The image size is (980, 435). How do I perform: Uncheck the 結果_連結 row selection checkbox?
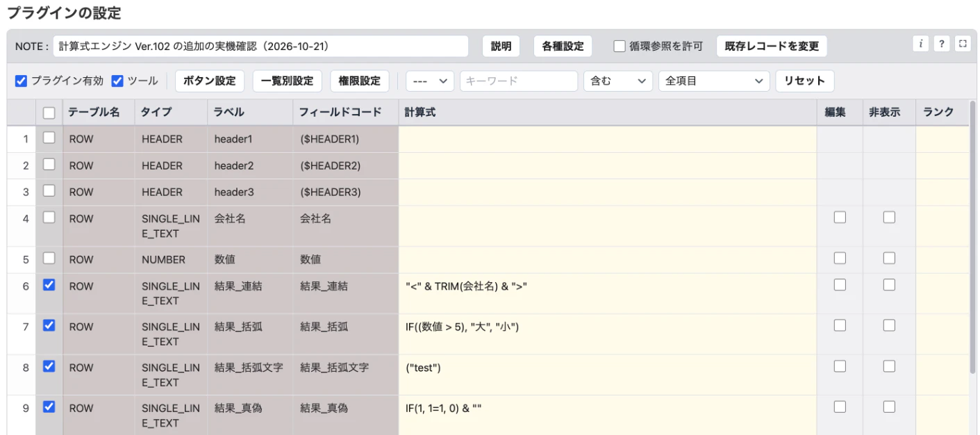pos(49,285)
